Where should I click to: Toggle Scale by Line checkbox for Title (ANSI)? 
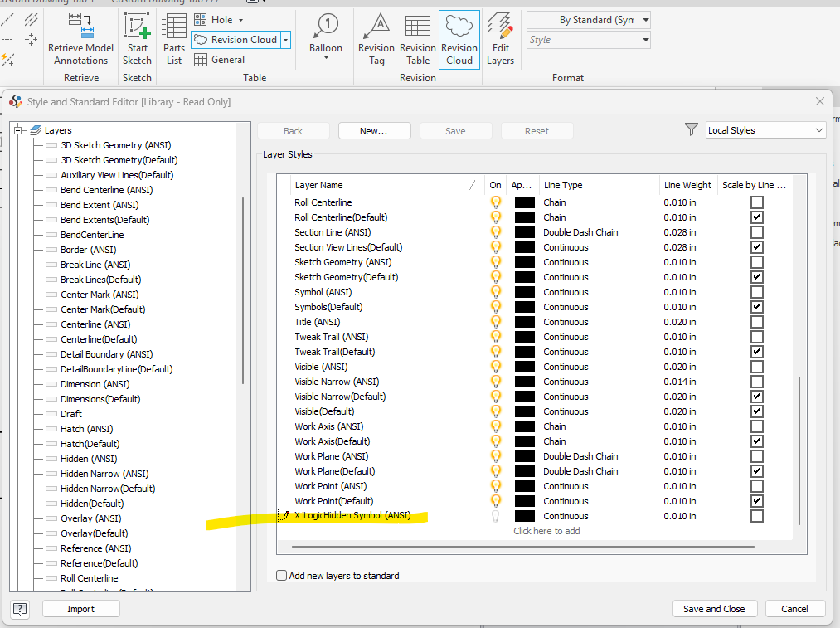[756, 322]
